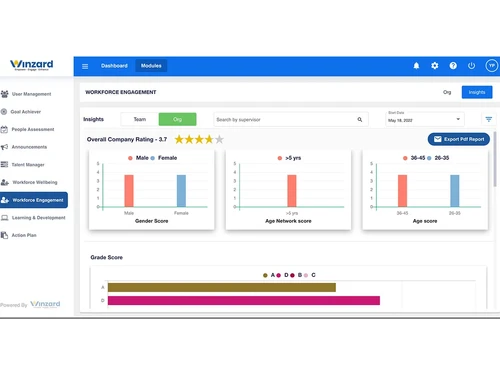Open Workforce Wellbeing in sidebar

35,182
